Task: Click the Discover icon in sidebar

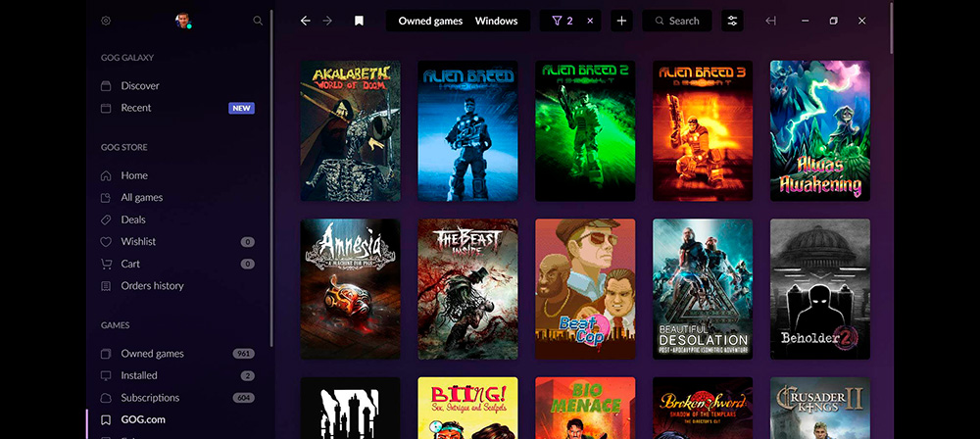Action: point(106,85)
